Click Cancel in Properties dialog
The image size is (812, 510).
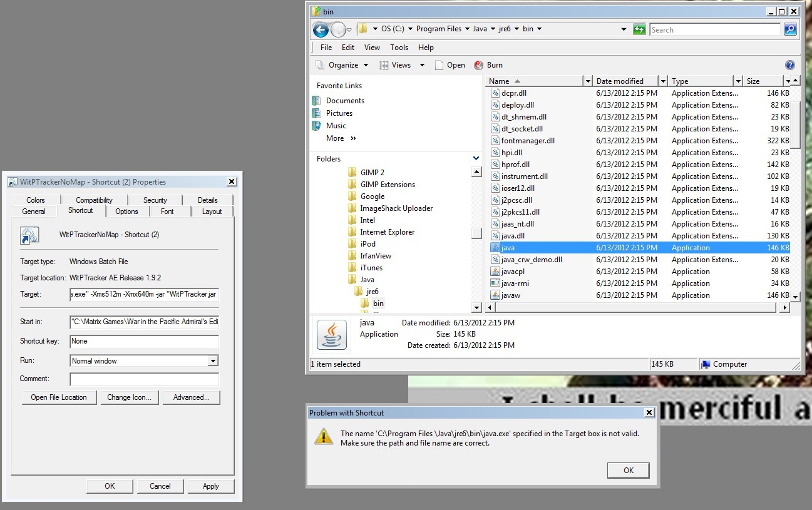(160, 486)
